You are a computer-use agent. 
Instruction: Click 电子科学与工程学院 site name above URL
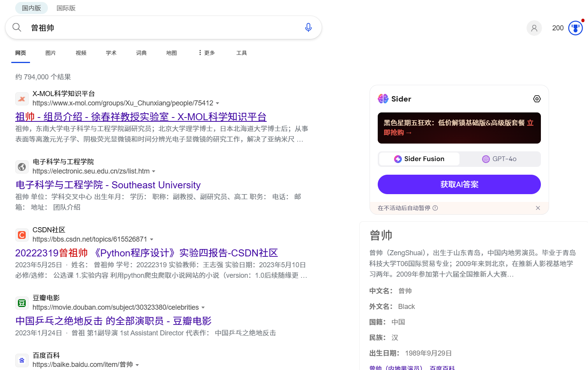63,162
